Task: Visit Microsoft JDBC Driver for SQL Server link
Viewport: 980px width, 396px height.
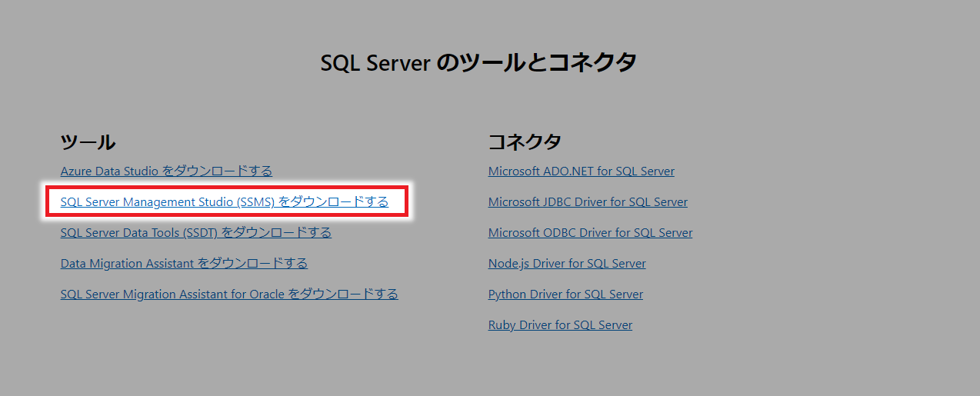Action: pos(588,201)
